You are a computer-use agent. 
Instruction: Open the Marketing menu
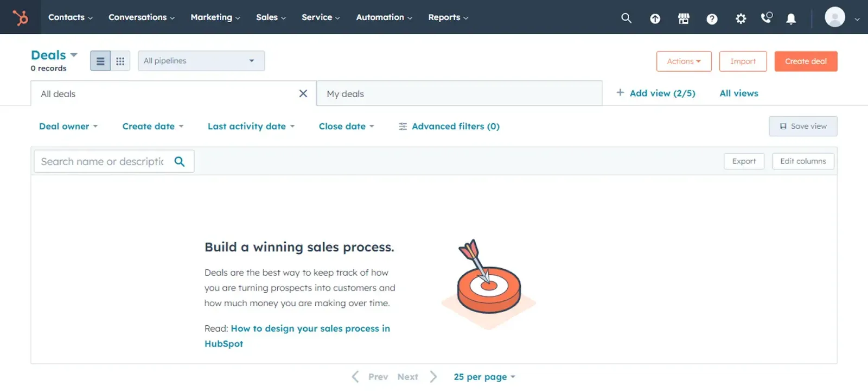[215, 17]
